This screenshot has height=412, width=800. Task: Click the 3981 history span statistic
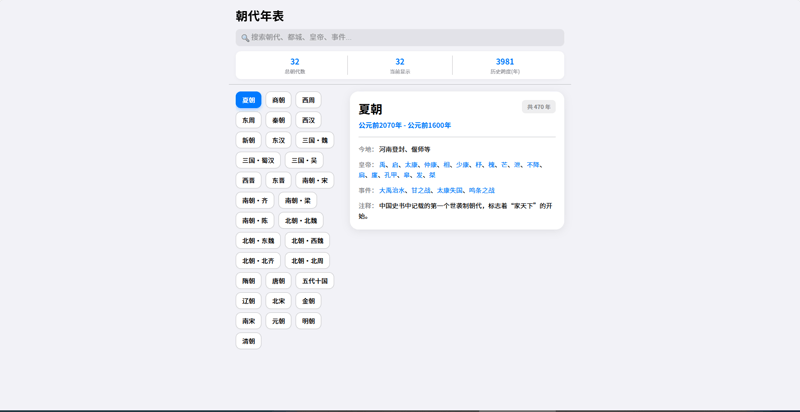505,62
